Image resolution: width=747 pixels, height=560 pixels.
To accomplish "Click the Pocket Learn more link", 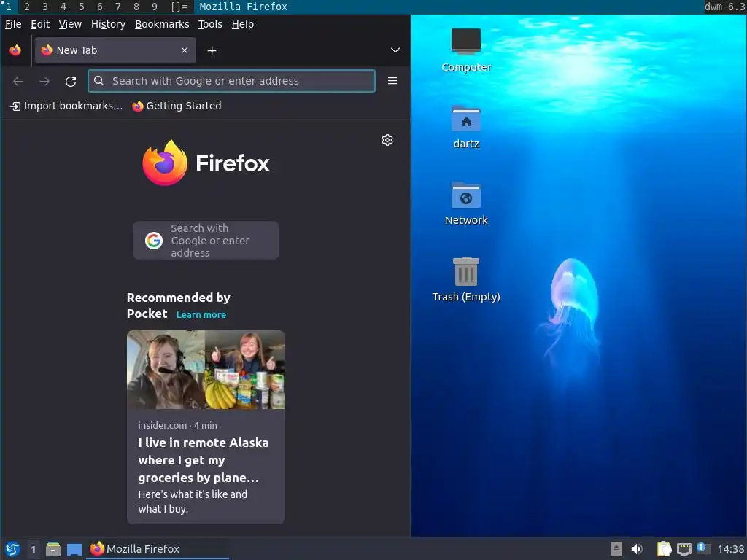I will tap(201, 315).
